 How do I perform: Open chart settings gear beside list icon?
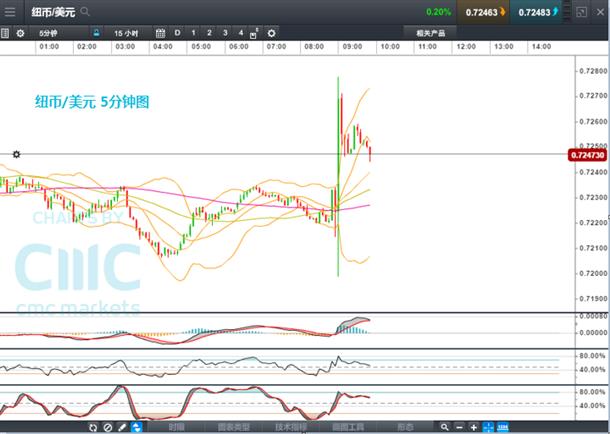point(20,33)
